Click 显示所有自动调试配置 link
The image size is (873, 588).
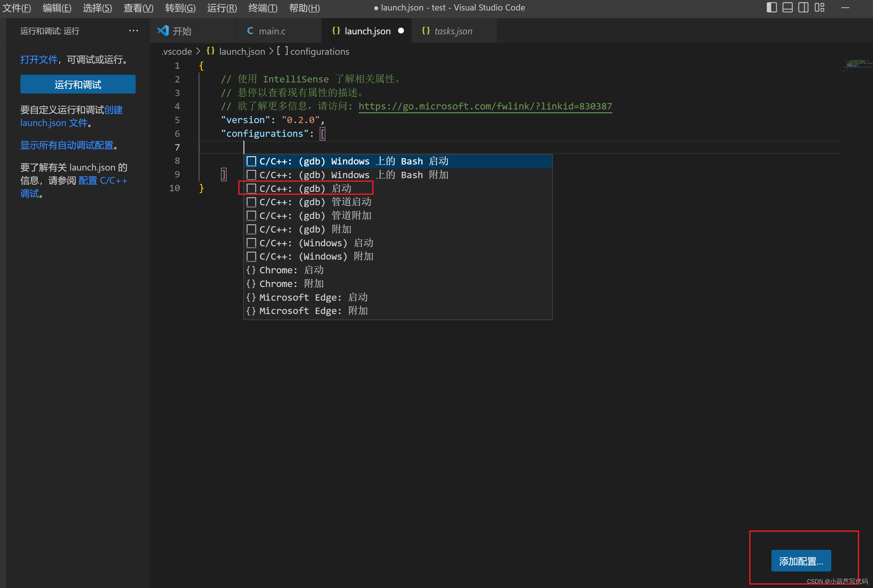click(67, 145)
